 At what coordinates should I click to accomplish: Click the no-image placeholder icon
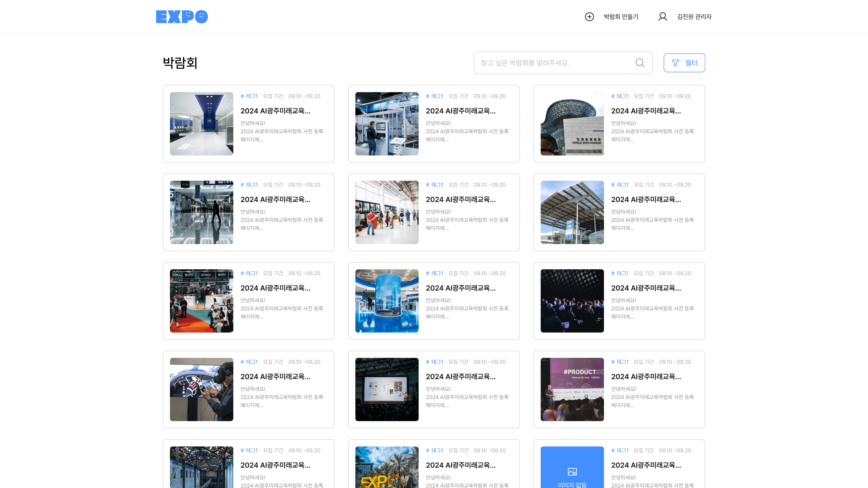coord(572,471)
